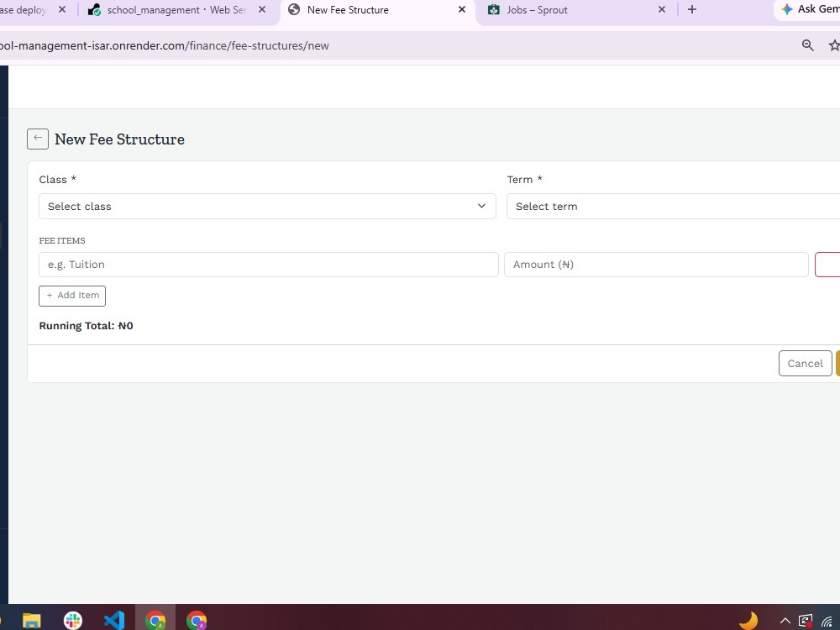Viewport: 840px width, 630px height.
Task: Switch to the second Chrome profile taskbar icon
Action: click(197, 621)
